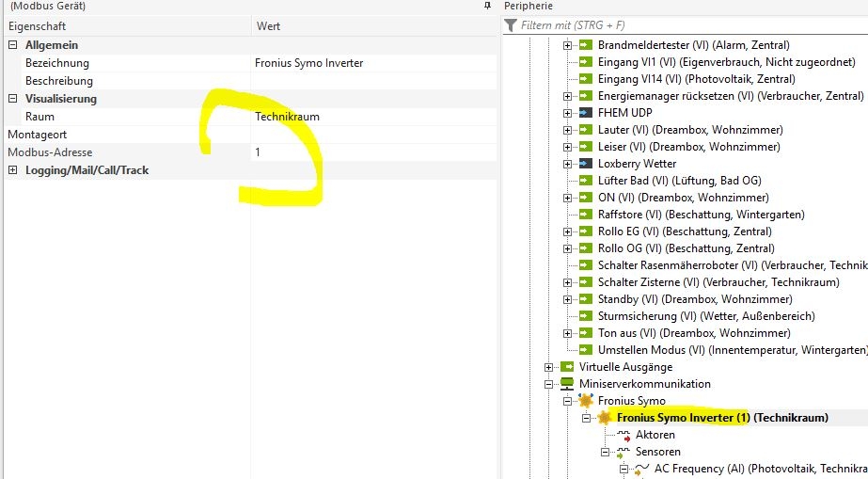Click green icon of Leiser item

coord(586,147)
